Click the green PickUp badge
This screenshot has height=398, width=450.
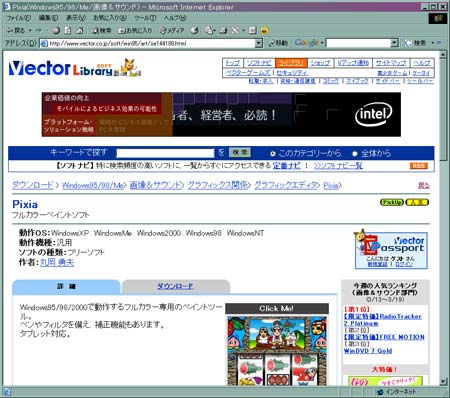pyautogui.click(x=392, y=202)
